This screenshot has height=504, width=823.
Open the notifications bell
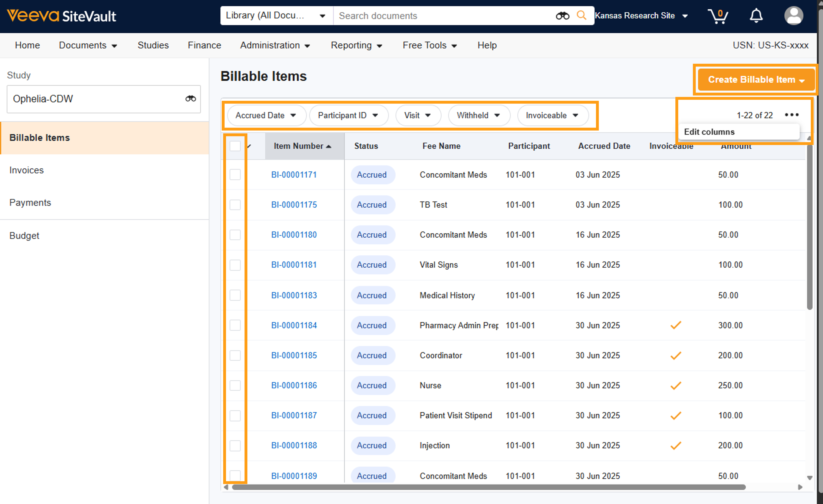point(756,16)
